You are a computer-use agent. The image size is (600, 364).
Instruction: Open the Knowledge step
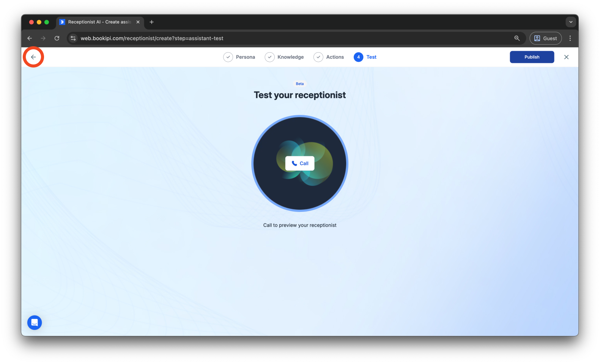(284, 57)
